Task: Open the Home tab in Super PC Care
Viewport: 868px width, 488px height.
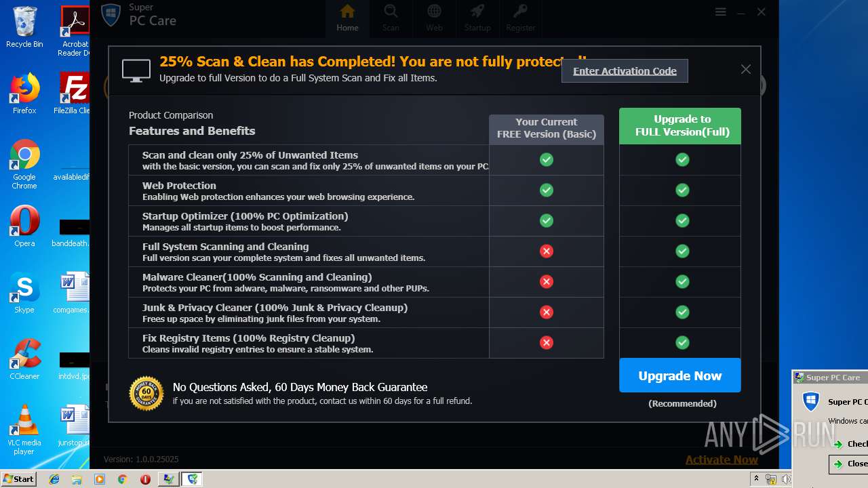Action: 347,18
